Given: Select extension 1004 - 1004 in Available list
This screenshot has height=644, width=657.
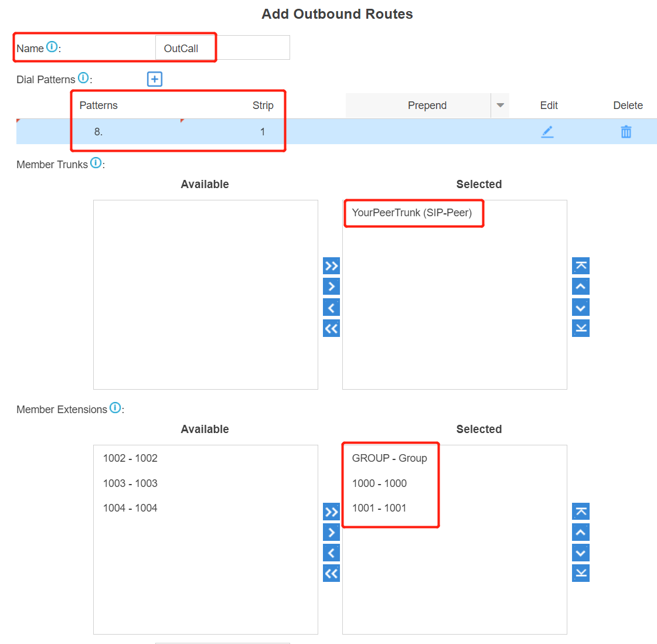Looking at the screenshot, I should click(x=130, y=508).
